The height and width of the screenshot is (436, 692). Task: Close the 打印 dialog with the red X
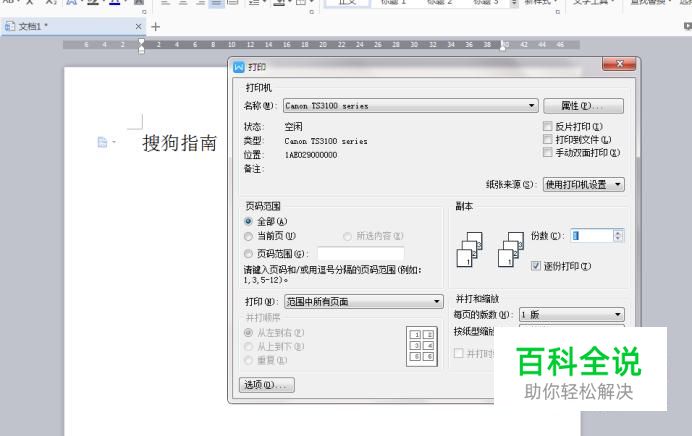[x=619, y=64]
